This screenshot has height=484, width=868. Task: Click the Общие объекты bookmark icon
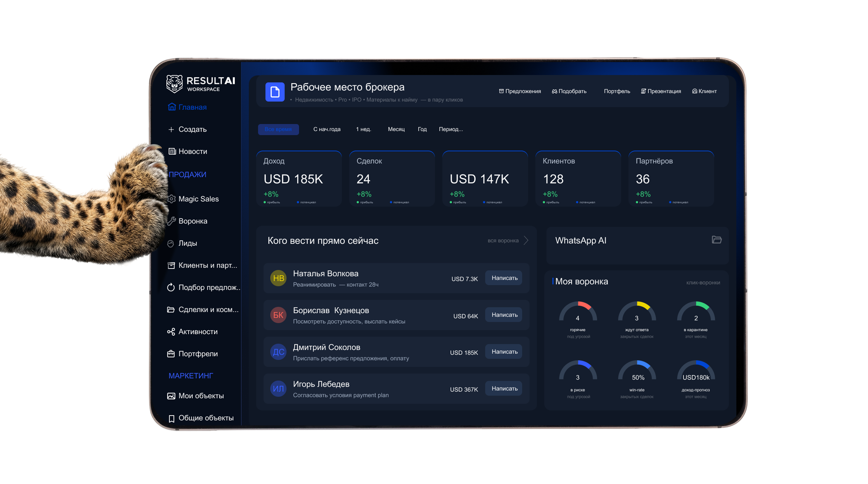[172, 418]
